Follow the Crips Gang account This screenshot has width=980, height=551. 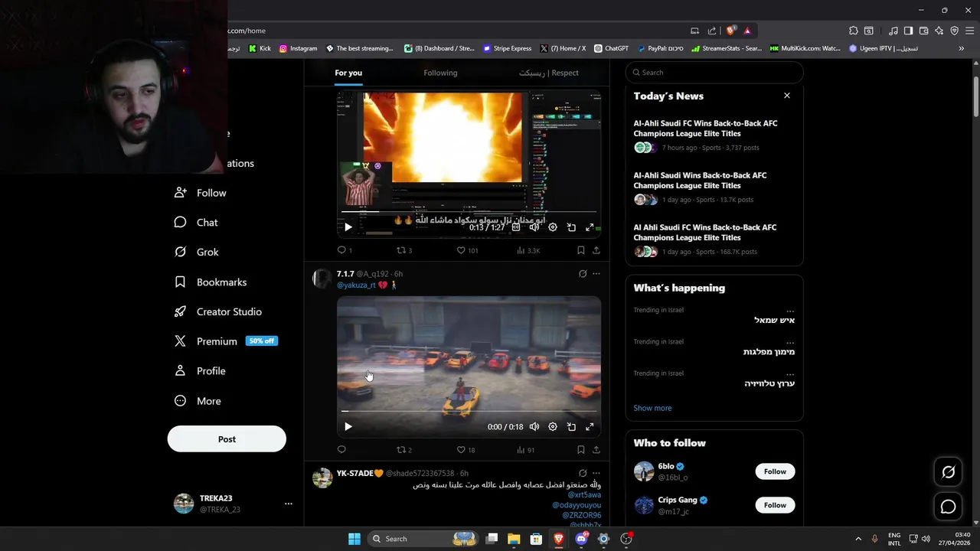tap(775, 505)
